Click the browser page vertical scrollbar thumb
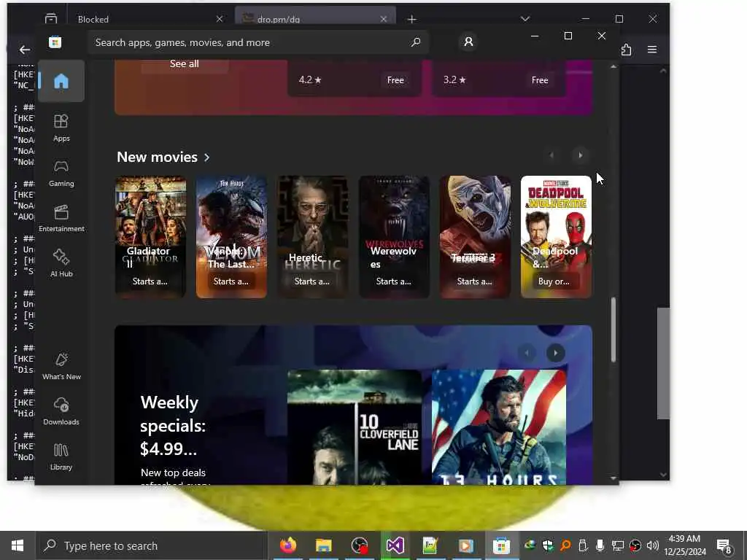The image size is (747, 560). pos(663,363)
